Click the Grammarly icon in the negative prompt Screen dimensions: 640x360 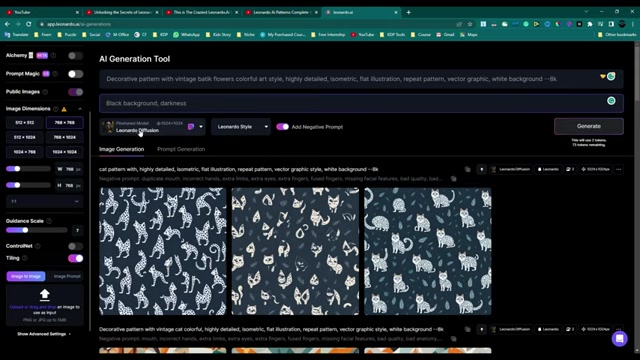(611, 101)
